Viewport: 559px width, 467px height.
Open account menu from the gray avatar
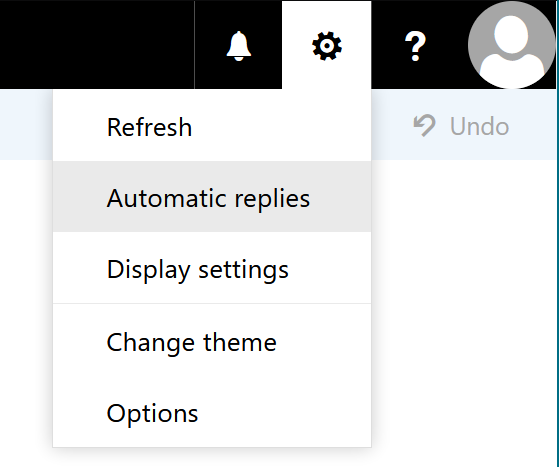coord(512,45)
